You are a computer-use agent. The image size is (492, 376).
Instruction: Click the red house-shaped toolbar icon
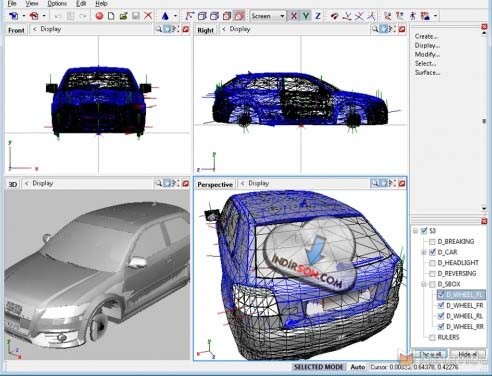coord(34,16)
